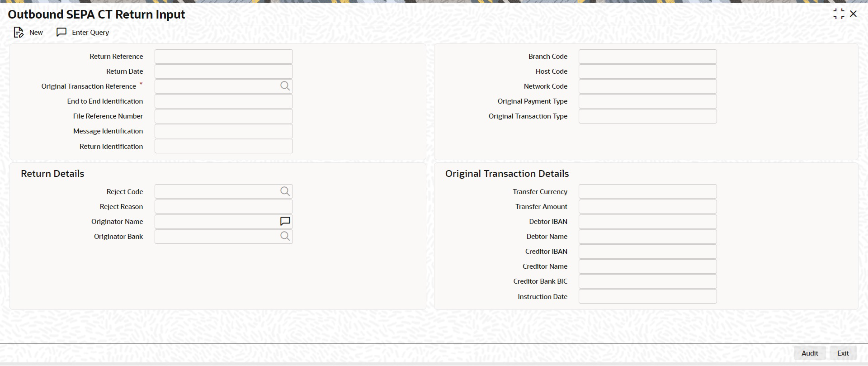Screen dimensions: 868x366
Task: Click the Network Code label
Action: (x=546, y=86)
